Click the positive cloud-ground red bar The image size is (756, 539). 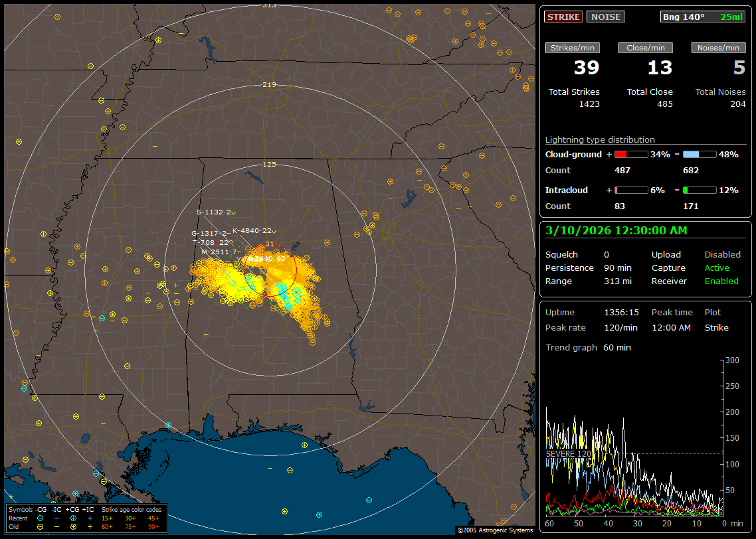(630, 154)
